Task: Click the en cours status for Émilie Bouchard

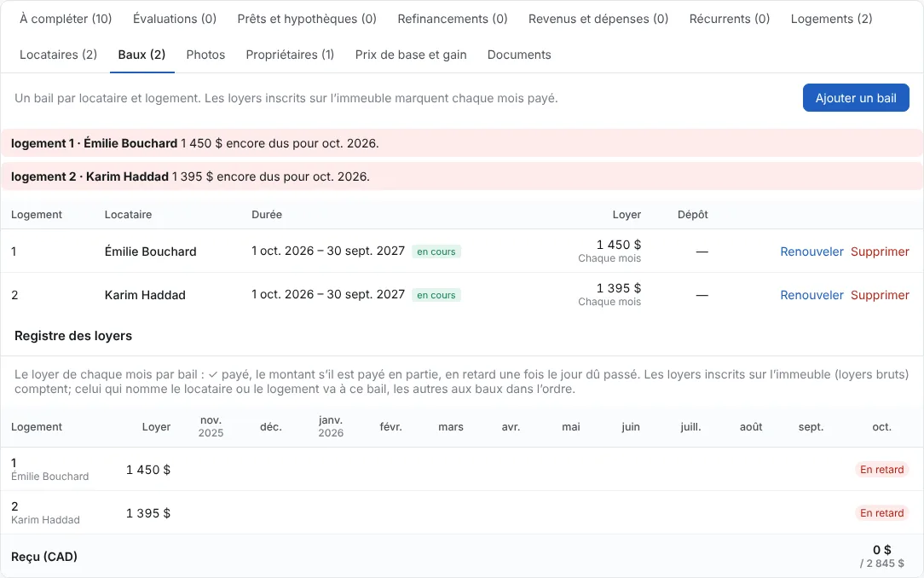Action: coord(436,251)
